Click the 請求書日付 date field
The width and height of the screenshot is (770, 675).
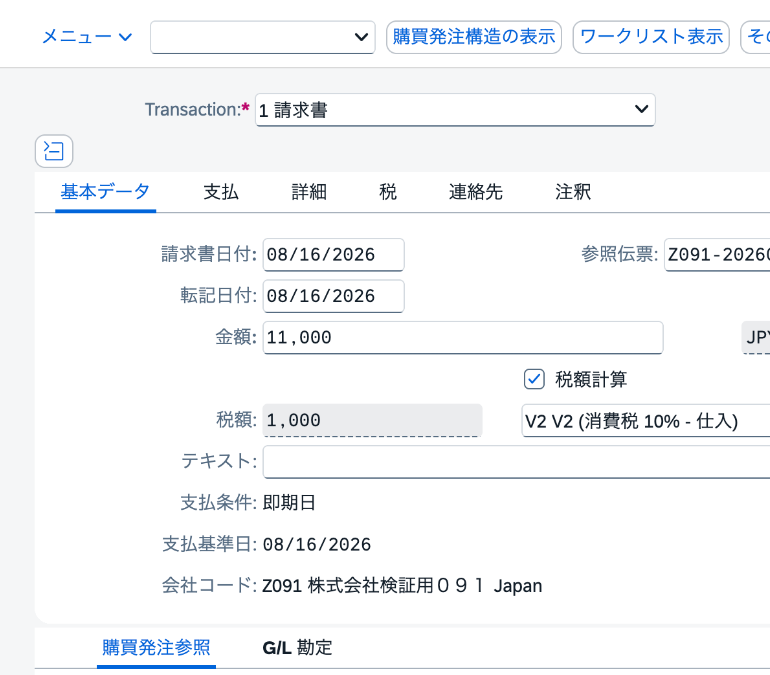click(x=333, y=255)
